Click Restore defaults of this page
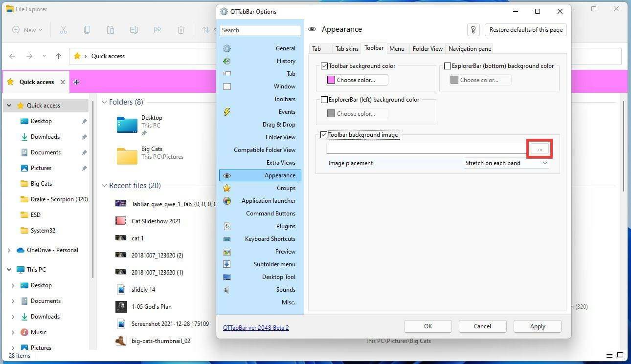Viewport: 631px width, 364px height. click(x=525, y=29)
